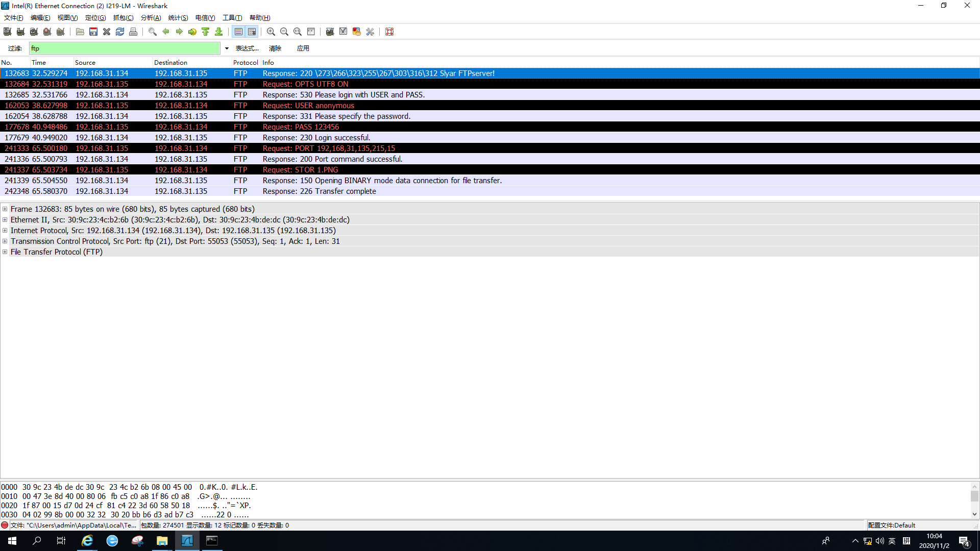980x551 pixels.
Task: Toggle auto scroll in live capture
Action: (x=252, y=32)
